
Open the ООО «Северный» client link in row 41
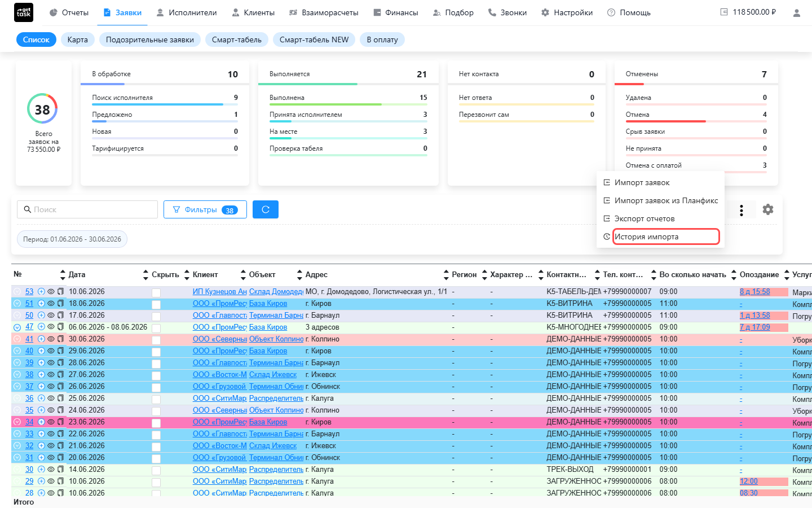[x=220, y=339]
